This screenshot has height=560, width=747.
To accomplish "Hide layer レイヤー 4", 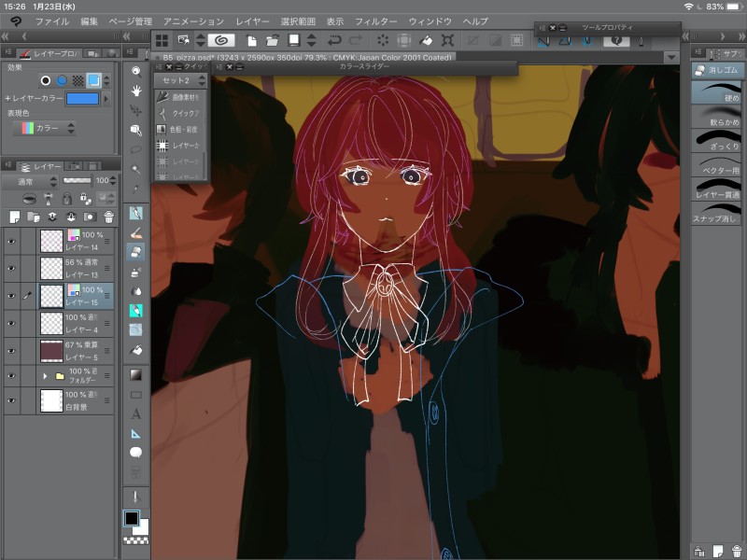I will pos(11,323).
